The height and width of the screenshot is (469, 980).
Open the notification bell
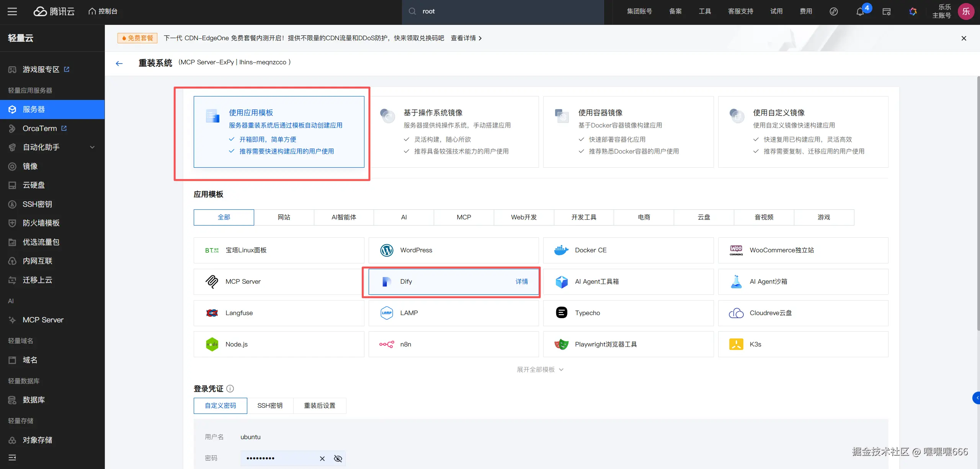coord(860,11)
